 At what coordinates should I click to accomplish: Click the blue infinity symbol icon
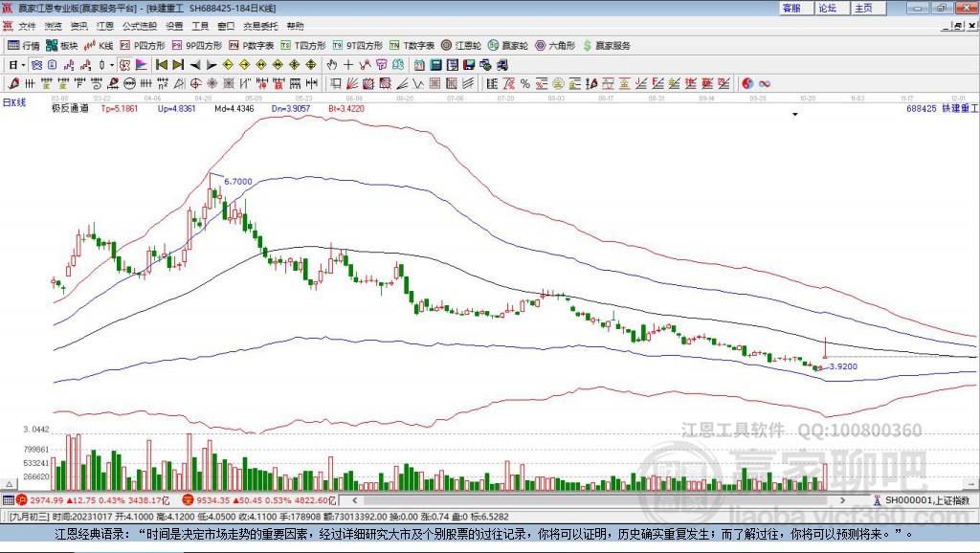coord(765,83)
